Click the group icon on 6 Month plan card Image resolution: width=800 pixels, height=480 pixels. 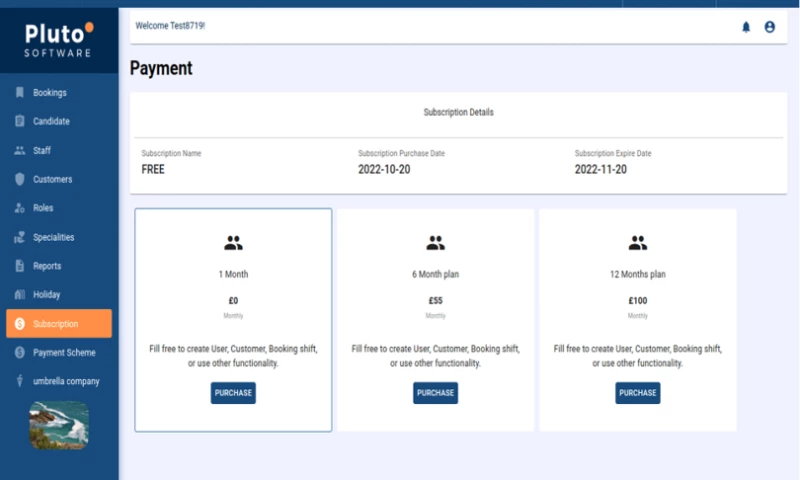(435, 243)
